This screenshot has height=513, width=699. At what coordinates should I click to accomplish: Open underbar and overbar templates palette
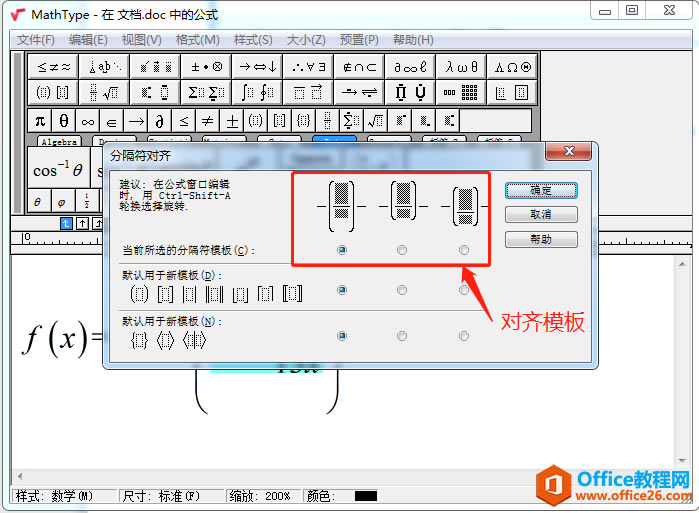point(308,92)
